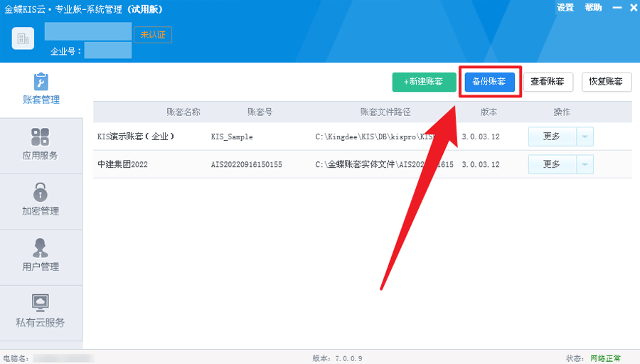640x364 pixels.
Task: Expand dropdown arrow in 中建集团2022 row
Action: 585,164
